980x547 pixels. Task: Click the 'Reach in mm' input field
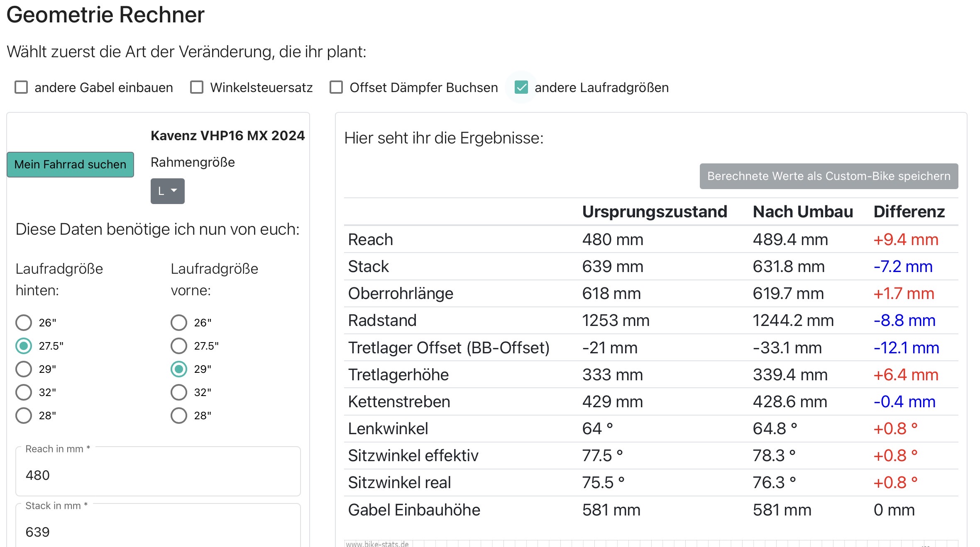pos(158,475)
